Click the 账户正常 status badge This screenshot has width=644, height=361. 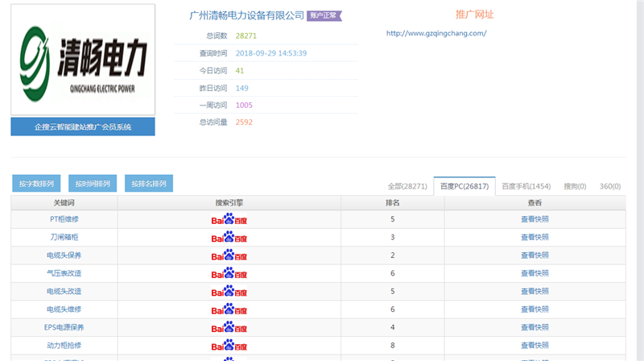click(x=324, y=15)
